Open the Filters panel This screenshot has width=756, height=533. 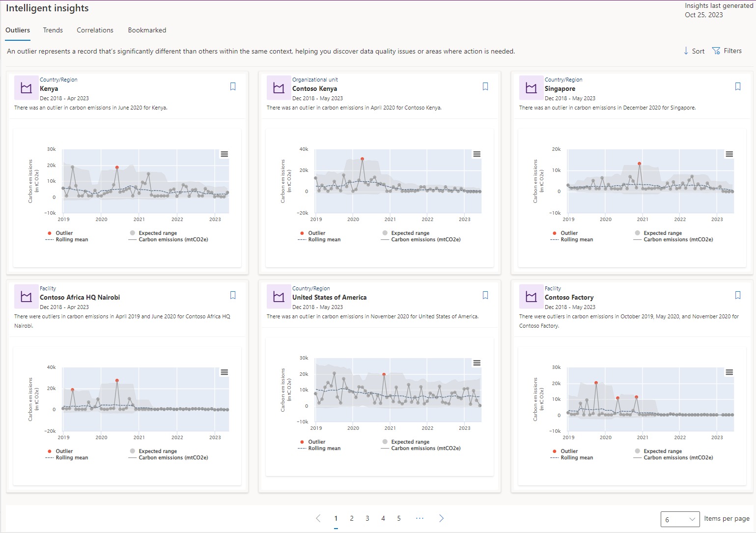point(728,51)
